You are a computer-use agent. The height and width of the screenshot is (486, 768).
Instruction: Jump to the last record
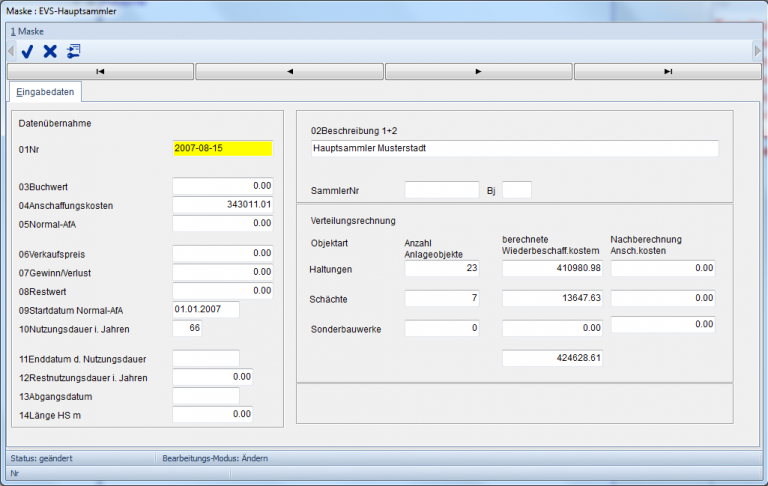667,72
